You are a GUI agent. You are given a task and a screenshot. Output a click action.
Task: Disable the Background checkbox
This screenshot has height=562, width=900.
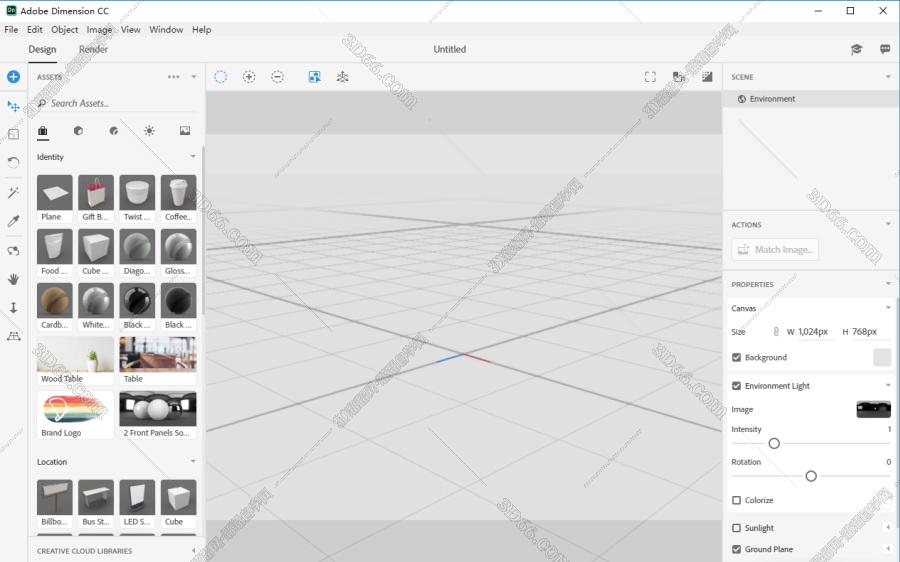(737, 357)
